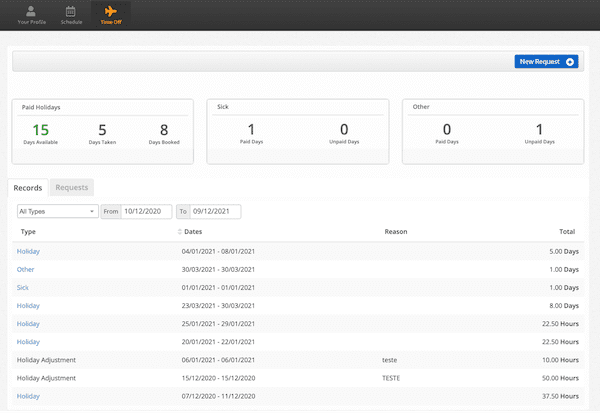Click the Type column header
The image size is (600, 413).
point(28,232)
